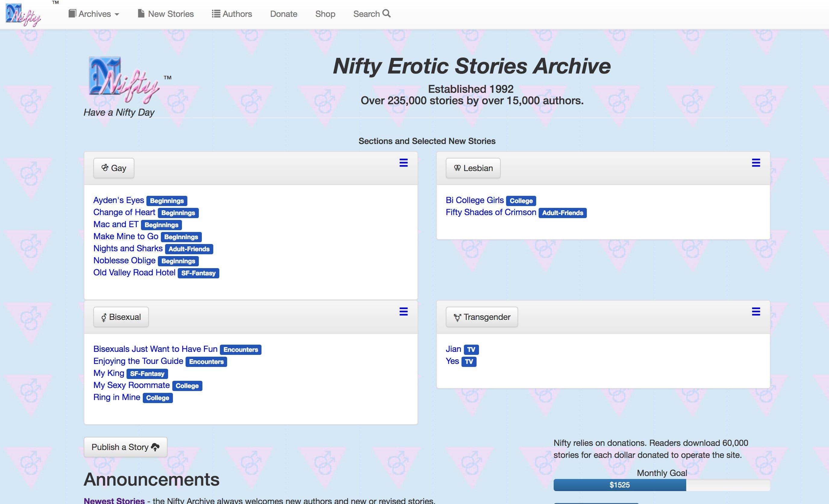Open the Authors list
829x504 pixels.
click(x=232, y=14)
